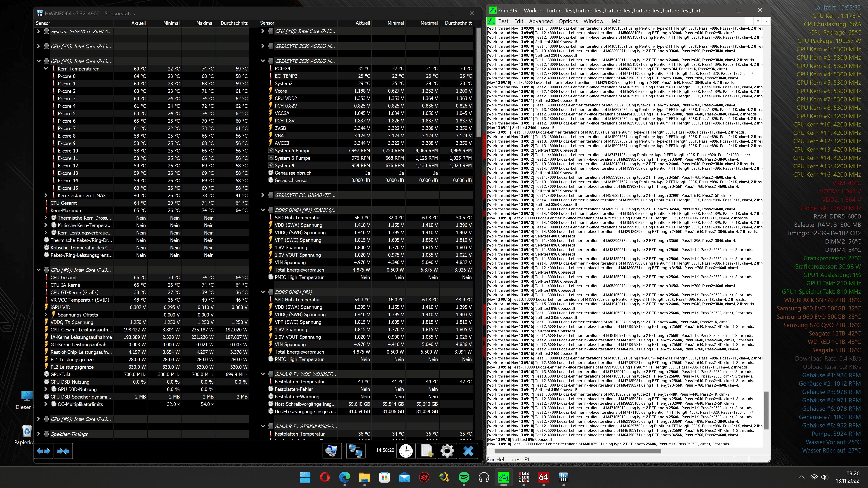Screen dimensions: 868x488
Task: Open Spotify from the taskbar
Action: pyautogui.click(x=464, y=477)
